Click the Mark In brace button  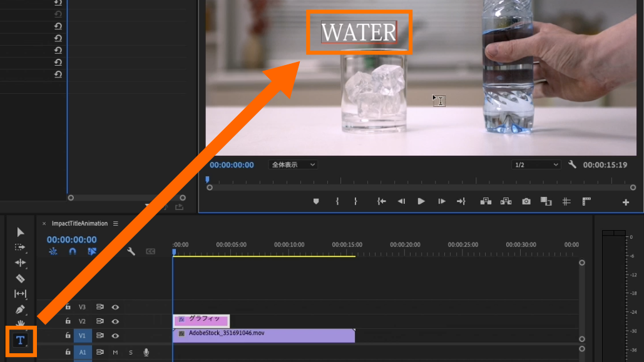click(x=337, y=201)
